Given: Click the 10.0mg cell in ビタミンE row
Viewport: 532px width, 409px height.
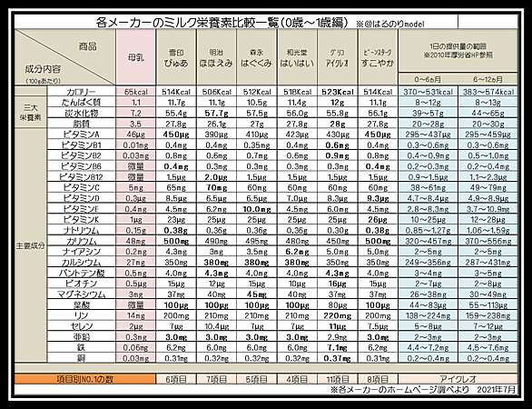Looking at the screenshot, I should click(257, 209).
